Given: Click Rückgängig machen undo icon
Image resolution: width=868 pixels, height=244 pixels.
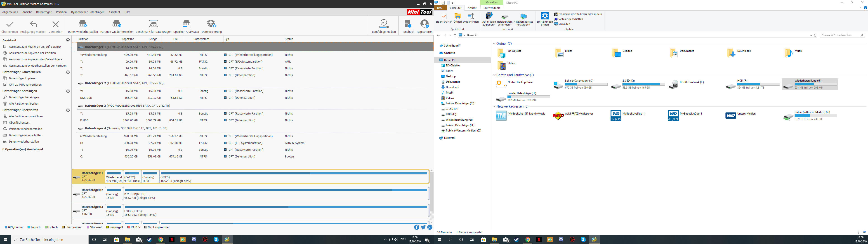Looking at the screenshot, I should 33,24.
